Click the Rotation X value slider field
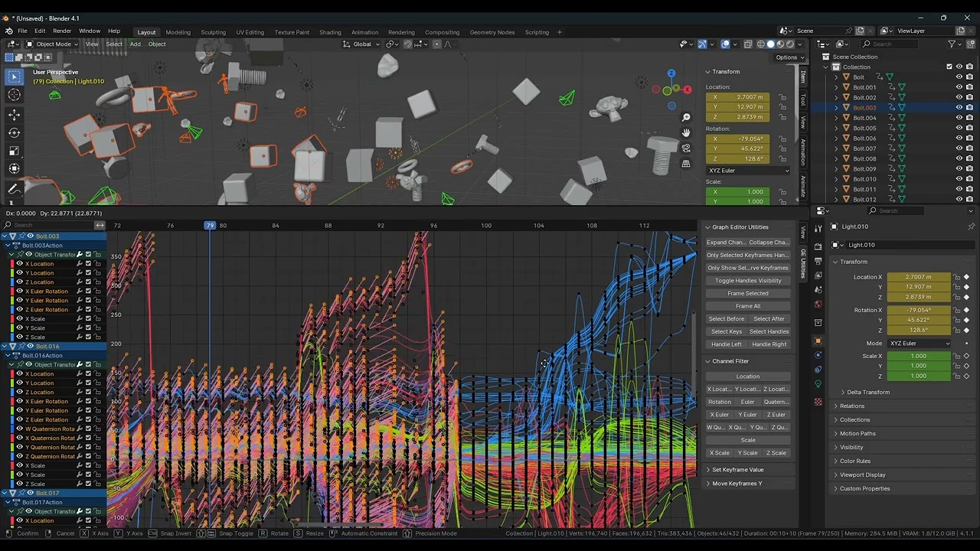 point(919,310)
